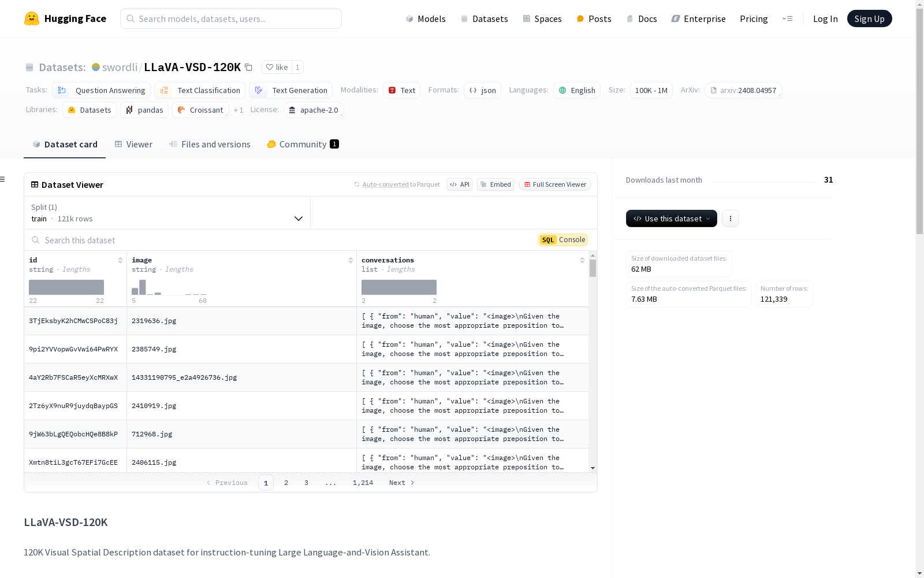The image size is (924, 578).
Task: Click the like count number
Action: coord(297,67)
